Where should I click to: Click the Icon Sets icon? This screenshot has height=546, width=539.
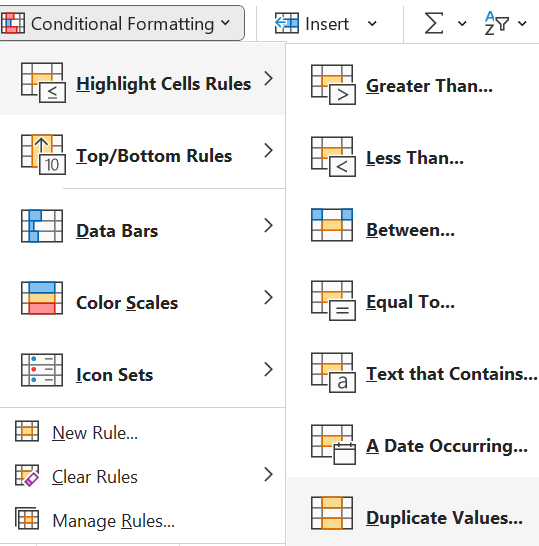coord(42,370)
